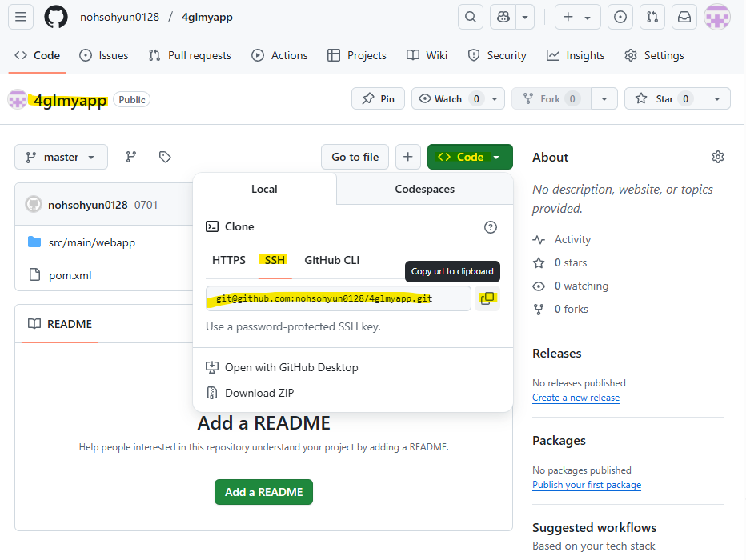Open the pom.xml file
Image resolution: width=746 pixels, height=560 pixels.
[70, 275]
